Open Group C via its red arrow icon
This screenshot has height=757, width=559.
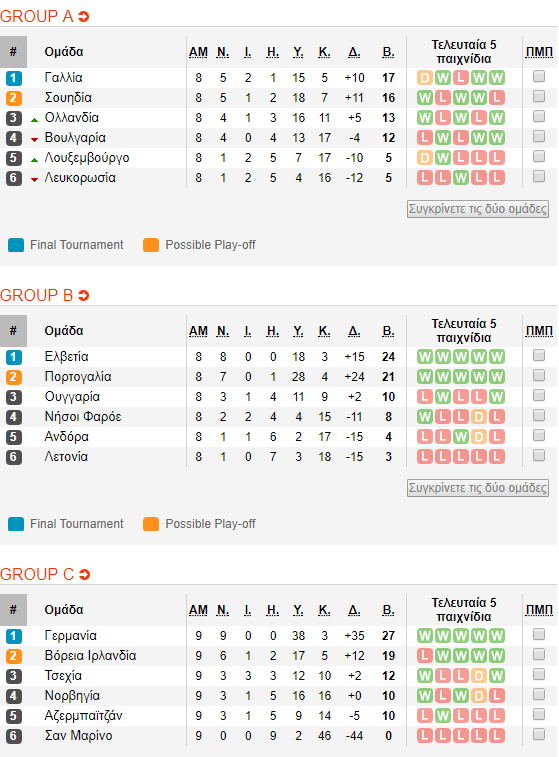coord(84,575)
